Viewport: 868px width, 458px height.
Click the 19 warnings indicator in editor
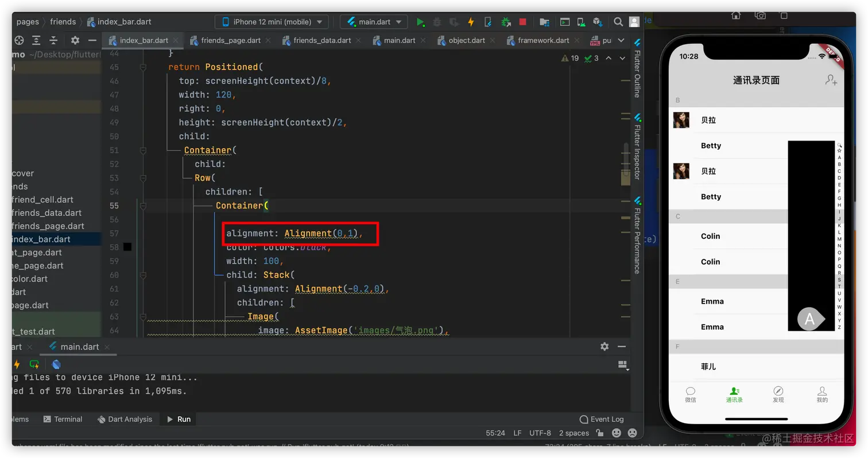[569, 58]
